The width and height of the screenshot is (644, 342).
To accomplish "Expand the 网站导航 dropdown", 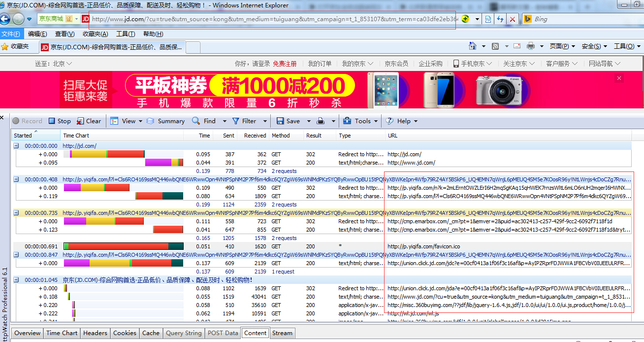I will pyautogui.click(x=605, y=64).
